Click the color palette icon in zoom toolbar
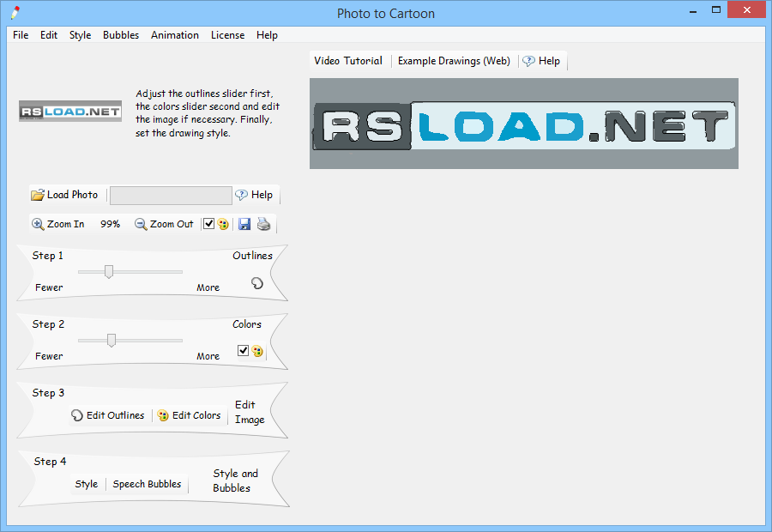772x532 pixels. (223, 224)
